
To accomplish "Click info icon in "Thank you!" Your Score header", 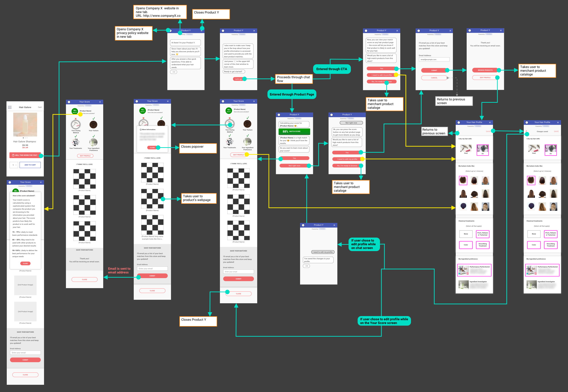I will point(69,102).
